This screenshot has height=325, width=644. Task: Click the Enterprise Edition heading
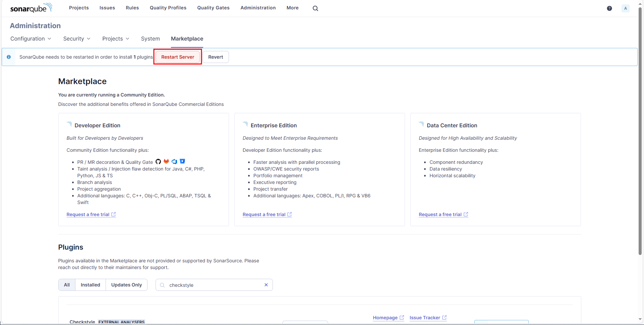click(x=274, y=125)
